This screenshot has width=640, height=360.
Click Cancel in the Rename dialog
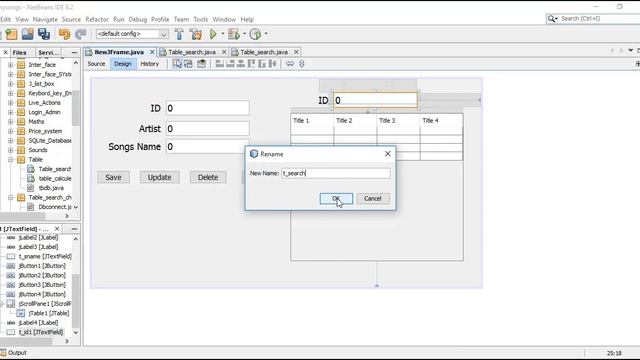(373, 198)
